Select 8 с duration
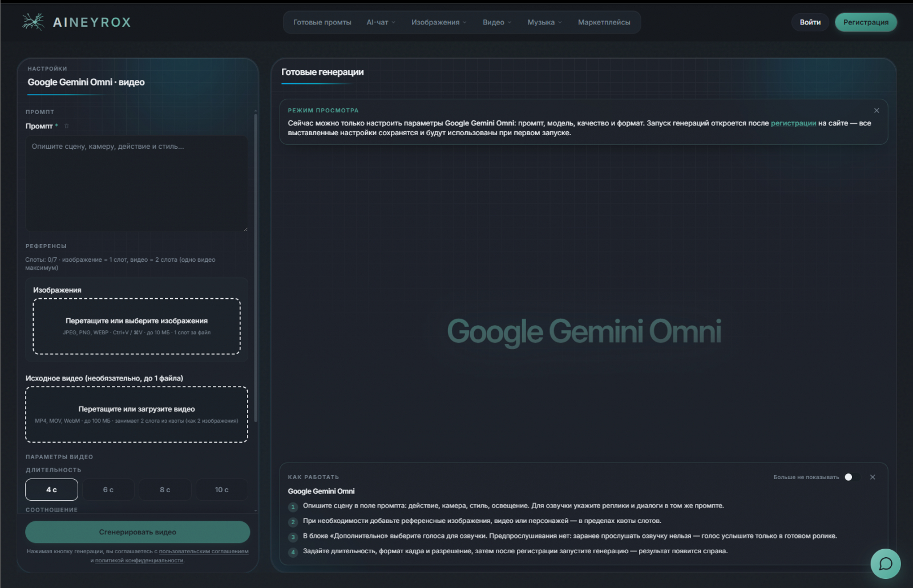This screenshot has height=588, width=913. click(x=165, y=489)
